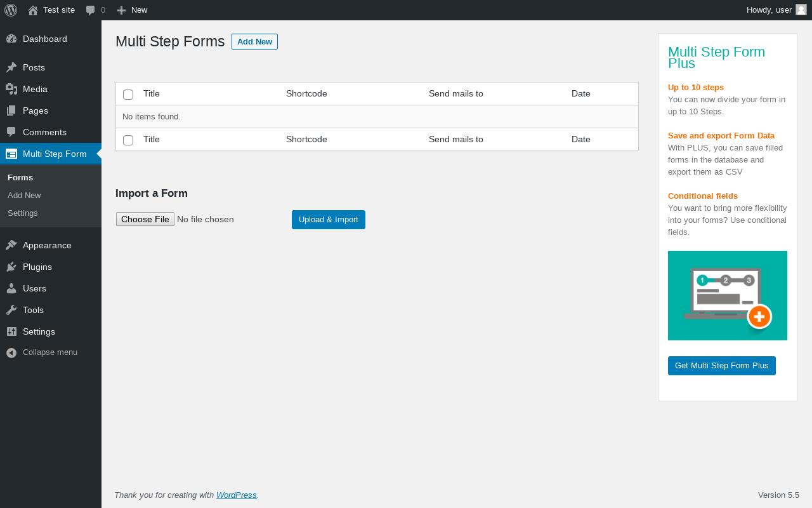Open the Tools wrench icon
The width and height of the screenshot is (812, 508).
(x=11, y=310)
